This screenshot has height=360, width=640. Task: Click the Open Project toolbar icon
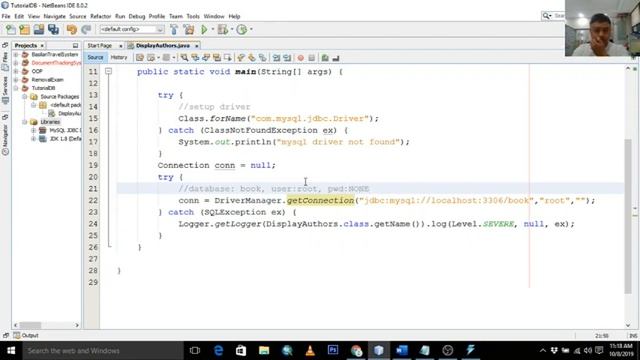pyautogui.click(x=39, y=29)
